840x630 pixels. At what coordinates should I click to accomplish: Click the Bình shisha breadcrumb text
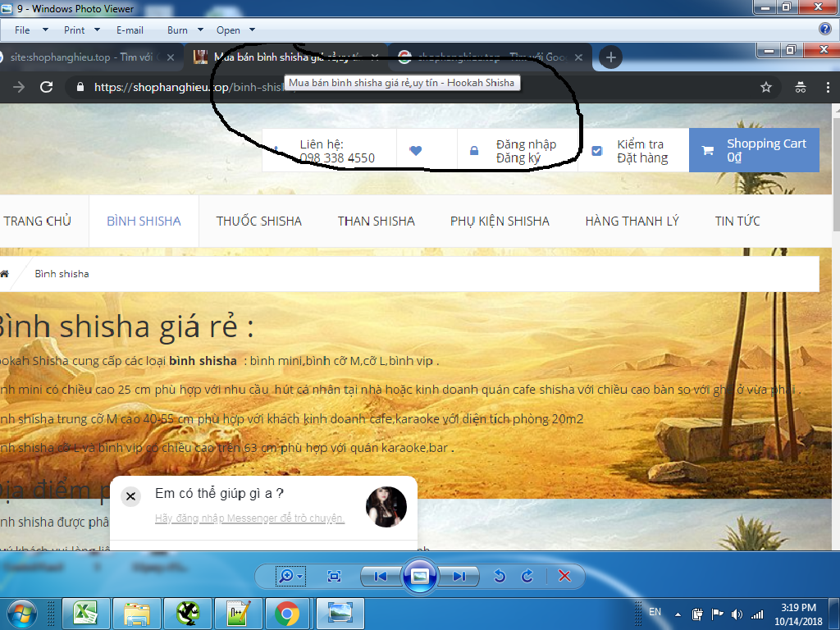(62, 274)
